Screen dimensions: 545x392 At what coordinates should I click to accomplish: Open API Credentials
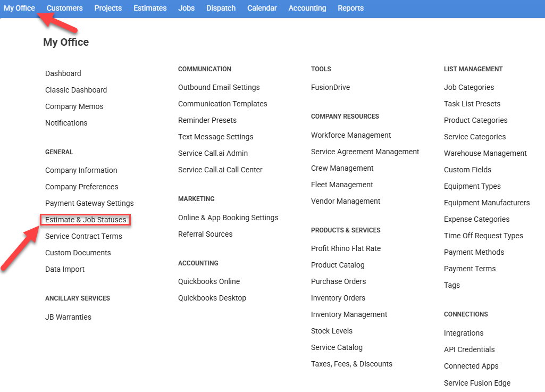469,349
